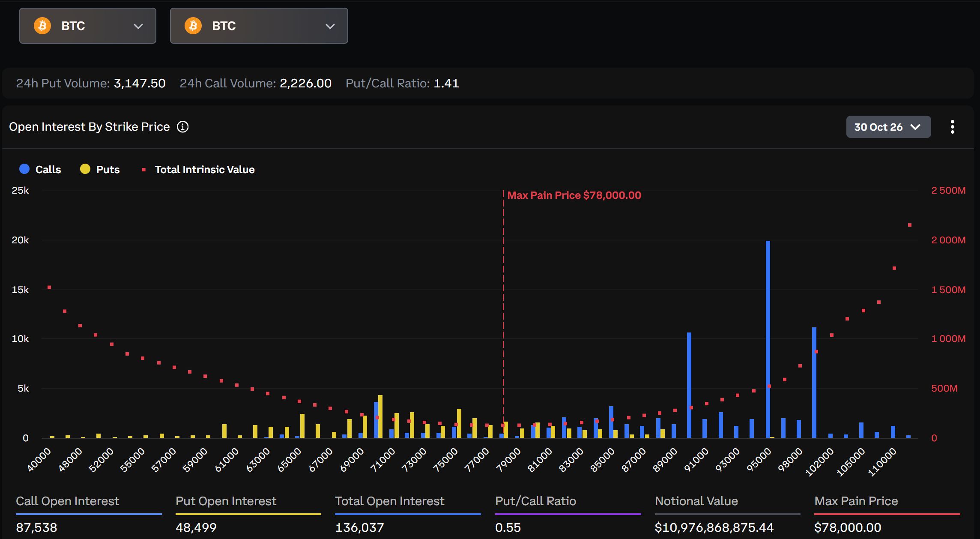Click the Put Open Interest heading
The width and height of the screenshot is (980, 539).
(x=226, y=501)
